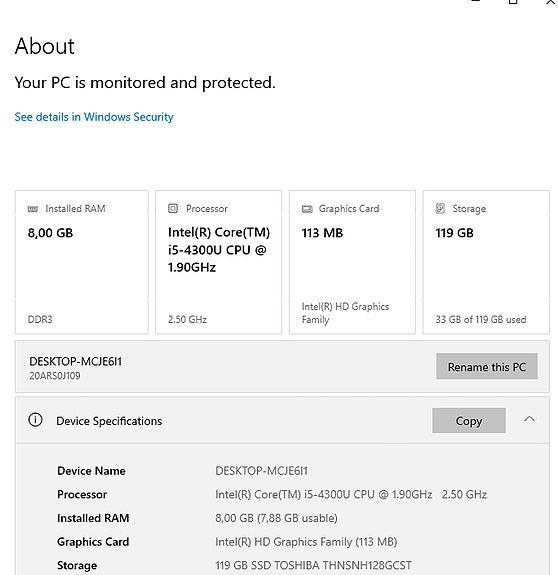Screen dimensions: 558x575
Task: Select the Device Name label in specifications
Action: point(91,471)
